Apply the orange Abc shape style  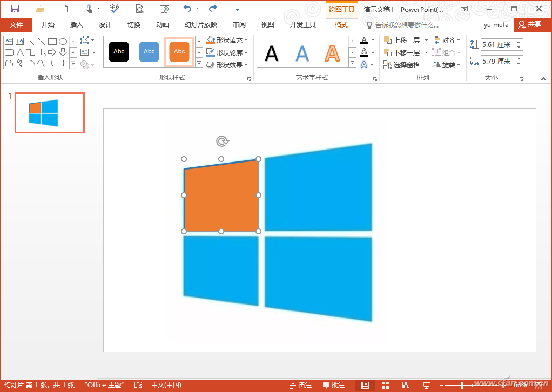click(x=179, y=52)
